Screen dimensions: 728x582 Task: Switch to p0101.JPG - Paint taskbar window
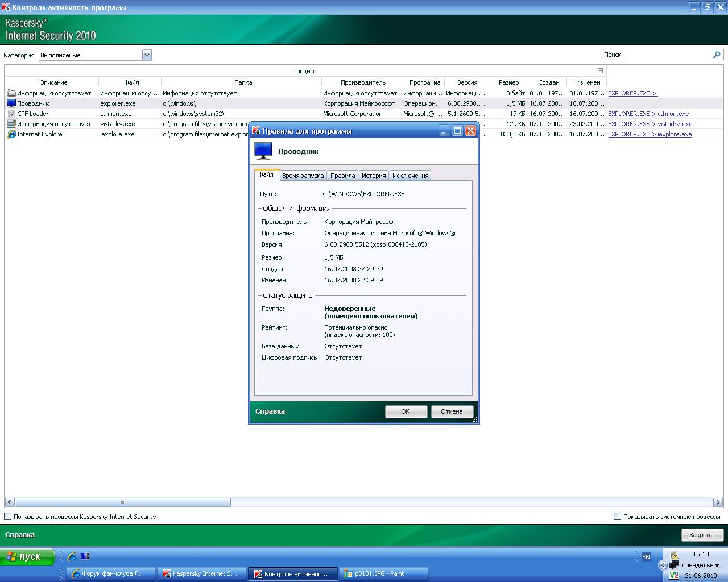383,573
